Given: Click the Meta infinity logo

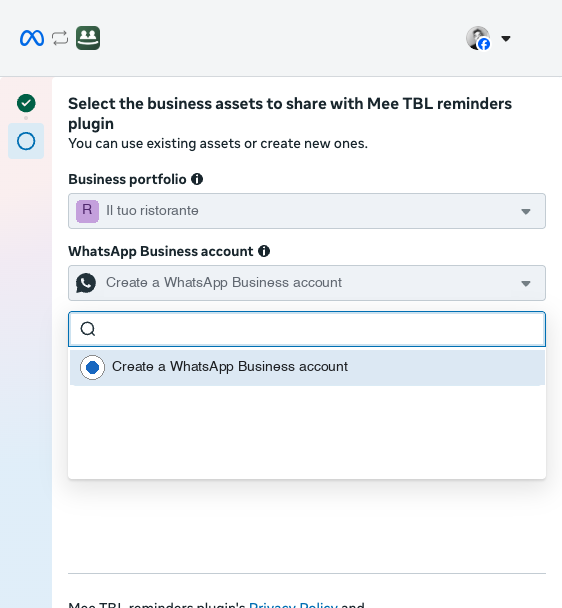Looking at the screenshot, I should click(x=32, y=38).
